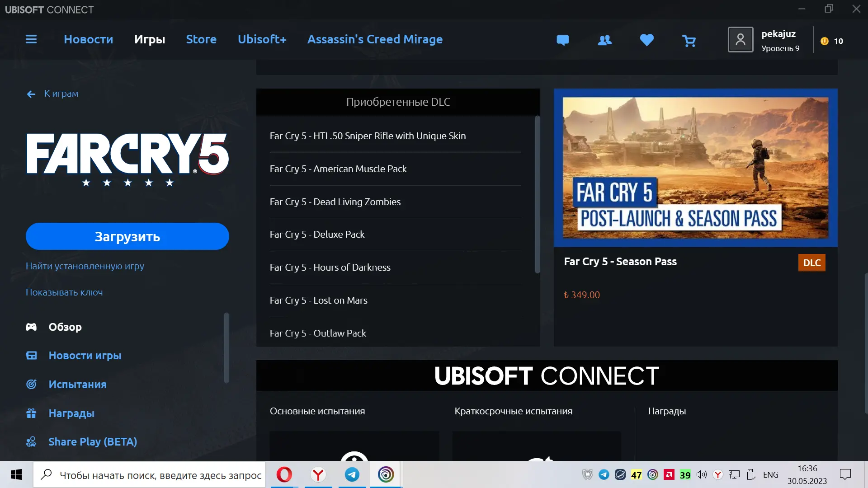Open the shopping cart icon
The height and width of the screenshot is (488, 868).
tap(689, 41)
